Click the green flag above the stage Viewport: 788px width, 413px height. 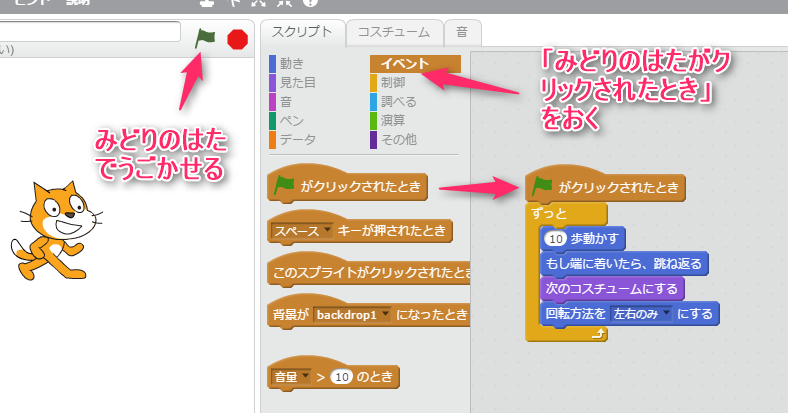coord(205,39)
